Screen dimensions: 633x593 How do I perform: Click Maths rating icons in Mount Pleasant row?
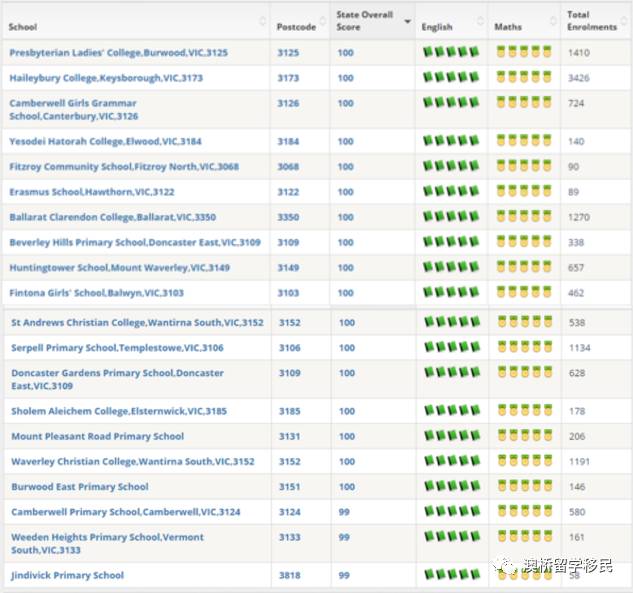525,435
